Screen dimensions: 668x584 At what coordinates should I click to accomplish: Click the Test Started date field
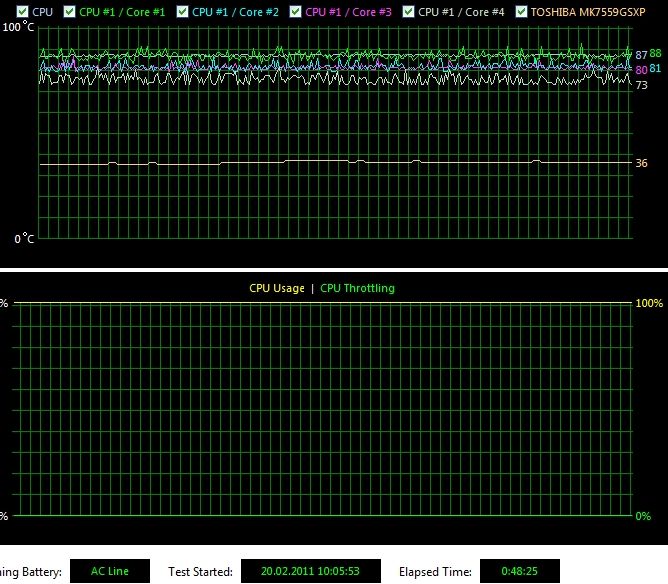point(311,572)
